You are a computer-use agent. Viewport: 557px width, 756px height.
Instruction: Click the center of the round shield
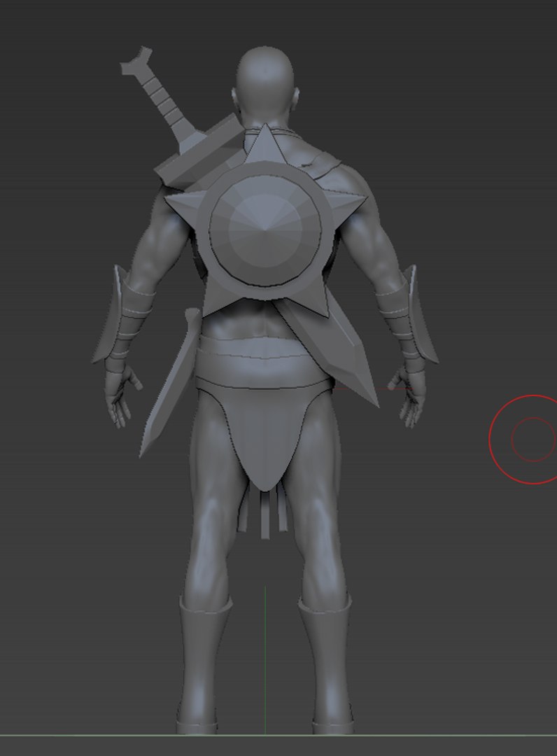265,230
